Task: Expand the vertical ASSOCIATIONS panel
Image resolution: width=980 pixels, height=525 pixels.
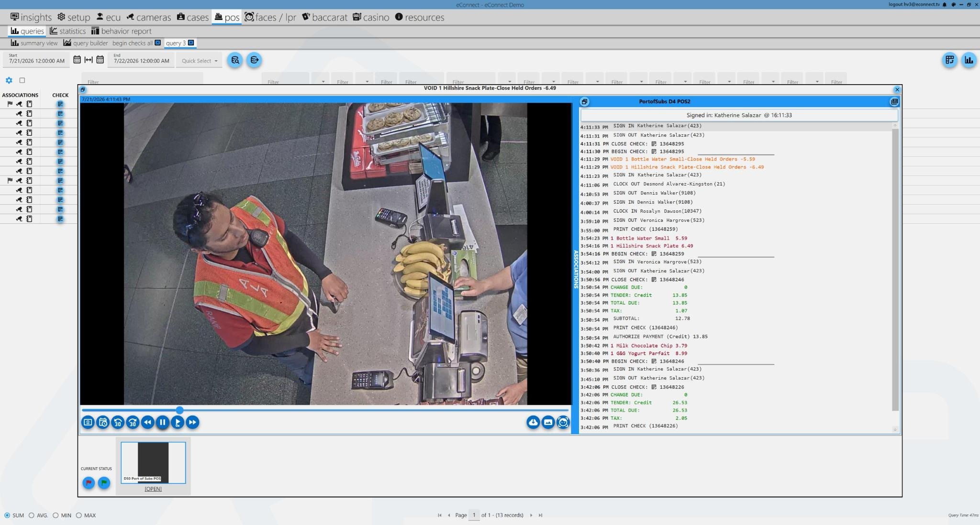Action: tap(576, 269)
